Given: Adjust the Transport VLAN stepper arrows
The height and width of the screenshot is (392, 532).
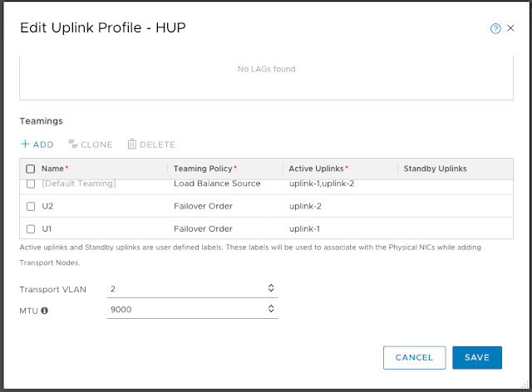Looking at the screenshot, I should (270, 288).
